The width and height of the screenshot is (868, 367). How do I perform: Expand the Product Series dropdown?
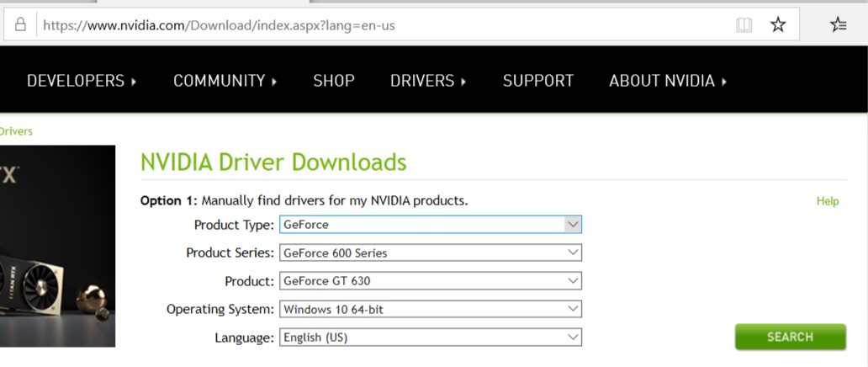tap(431, 253)
